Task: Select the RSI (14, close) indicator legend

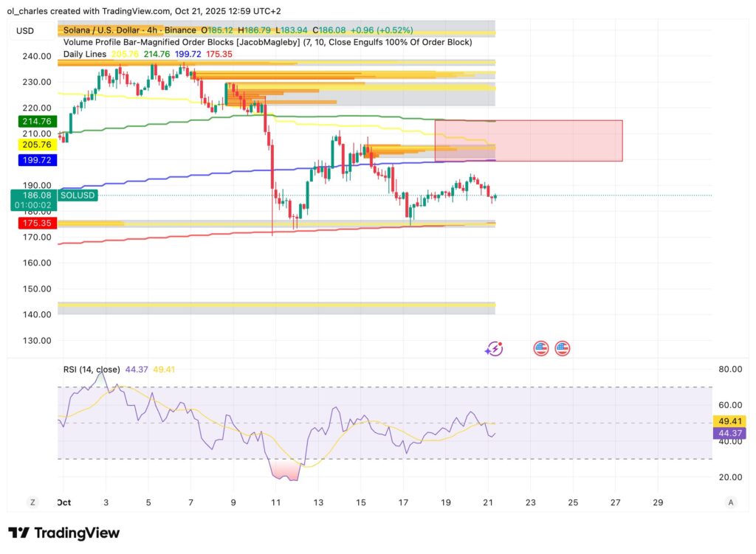Action: pos(92,370)
